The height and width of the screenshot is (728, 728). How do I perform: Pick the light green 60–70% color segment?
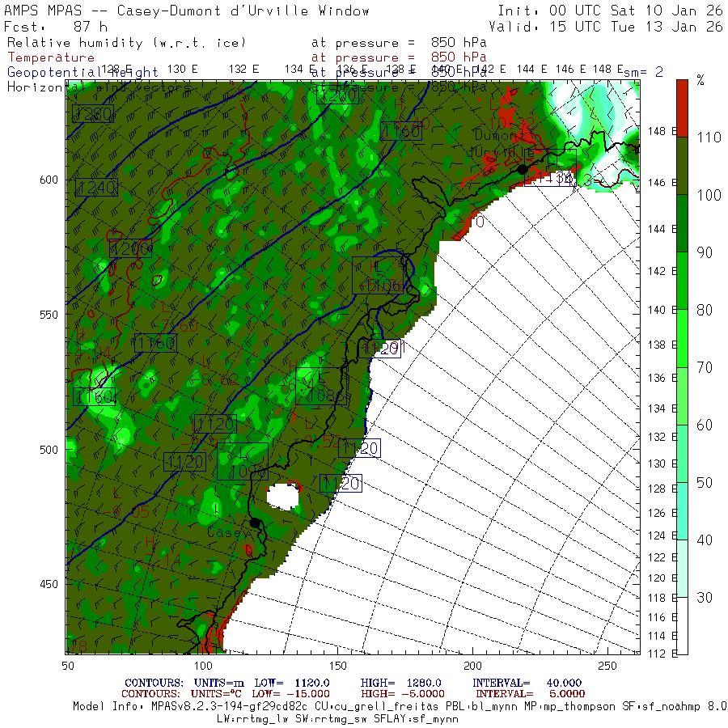click(x=682, y=396)
